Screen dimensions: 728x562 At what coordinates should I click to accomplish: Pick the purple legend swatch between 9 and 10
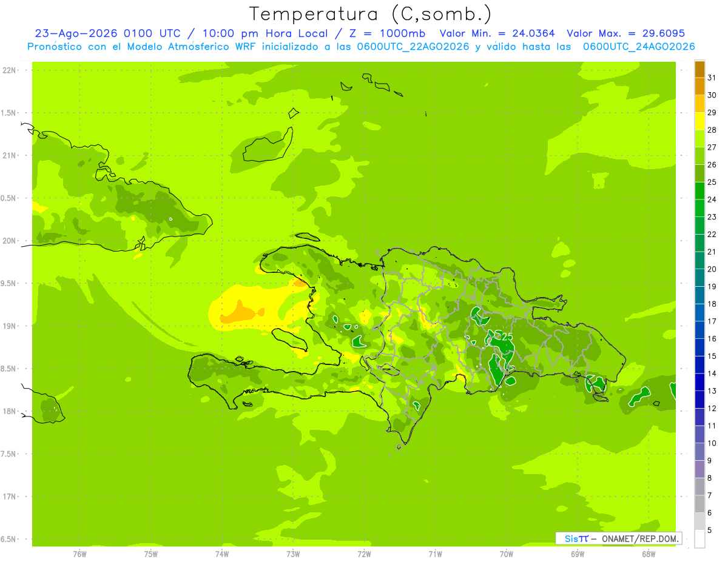coord(699,452)
